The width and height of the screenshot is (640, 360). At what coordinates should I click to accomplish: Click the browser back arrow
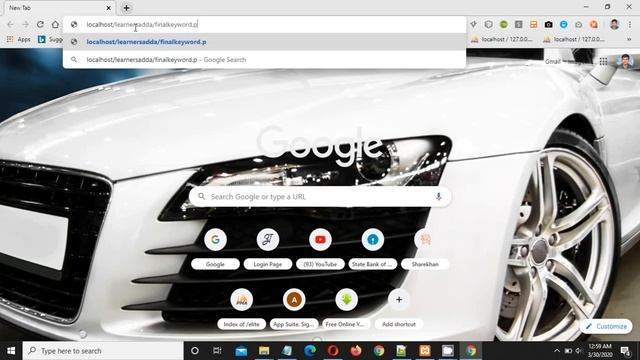coord(11,24)
